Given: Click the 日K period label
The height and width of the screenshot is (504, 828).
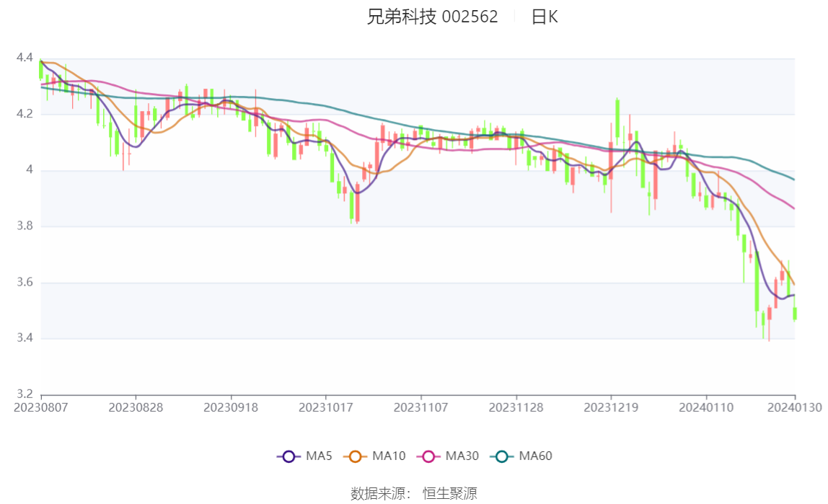Looking at the screenshot, I should (x=545, y=17).
